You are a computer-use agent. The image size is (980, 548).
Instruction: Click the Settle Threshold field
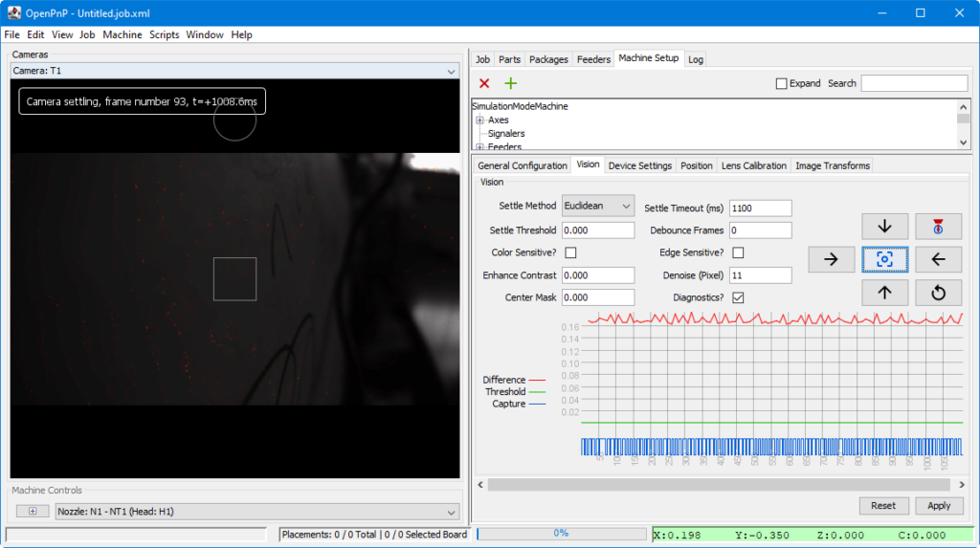tap(597, 230)
